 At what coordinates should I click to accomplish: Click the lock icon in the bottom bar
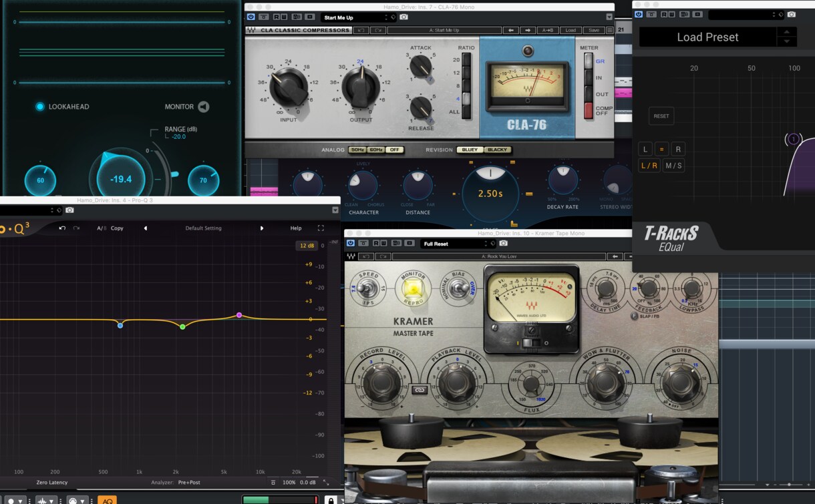click(330, 500)
